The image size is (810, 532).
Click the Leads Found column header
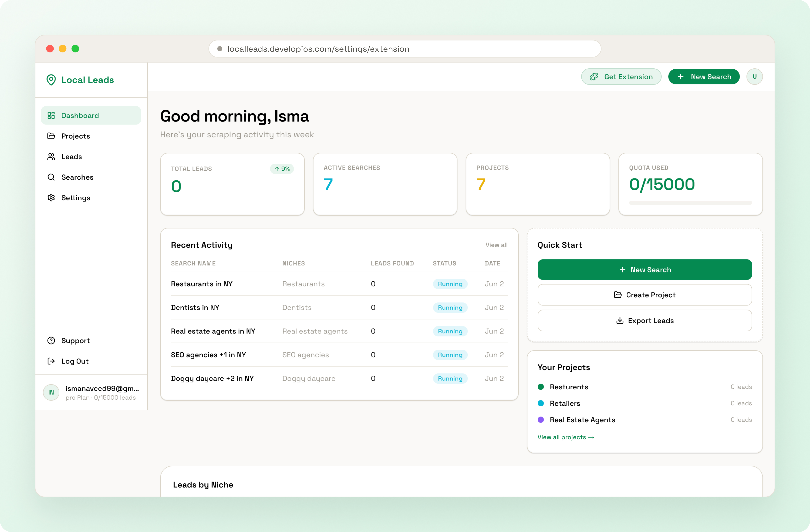click(392, 263)
